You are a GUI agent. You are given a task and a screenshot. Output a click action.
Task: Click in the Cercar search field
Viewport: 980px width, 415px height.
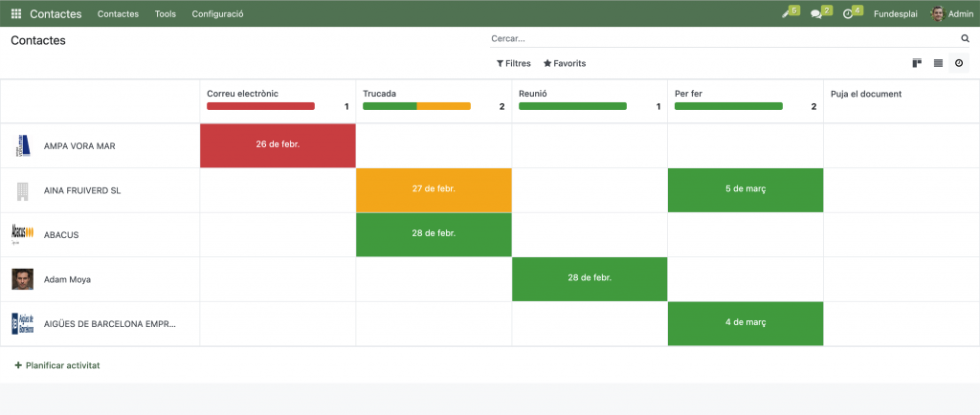(723, 39)
